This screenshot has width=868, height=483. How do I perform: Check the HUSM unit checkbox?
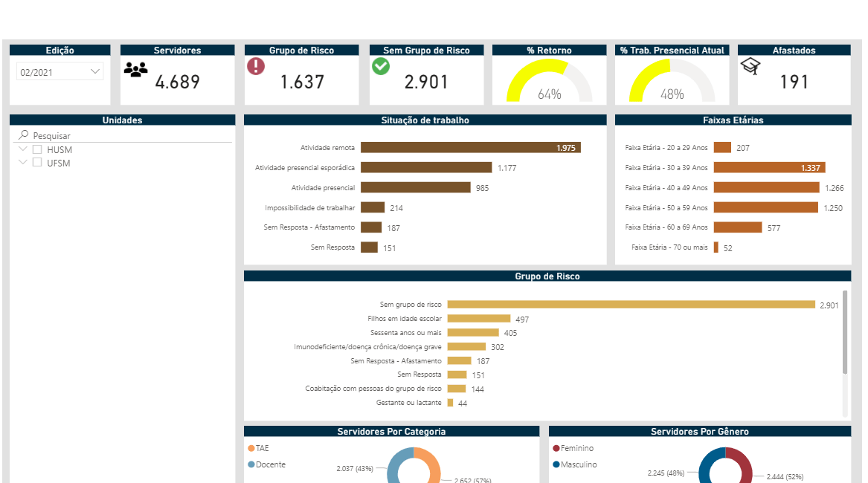click(37, 149)
